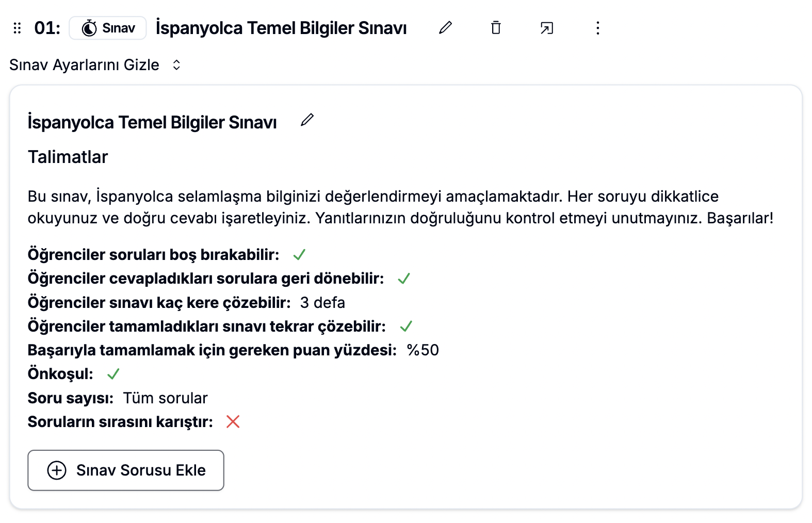Viewport: 812px width, 523px height.
Task: Click the Sınav Sorusu Ekle button
Action: [x=126, y=470]
